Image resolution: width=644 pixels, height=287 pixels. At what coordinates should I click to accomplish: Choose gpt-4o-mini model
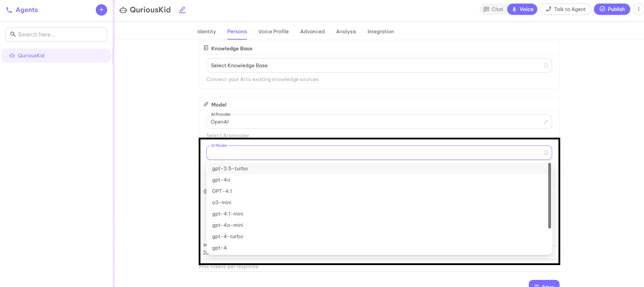coord(377,225)
